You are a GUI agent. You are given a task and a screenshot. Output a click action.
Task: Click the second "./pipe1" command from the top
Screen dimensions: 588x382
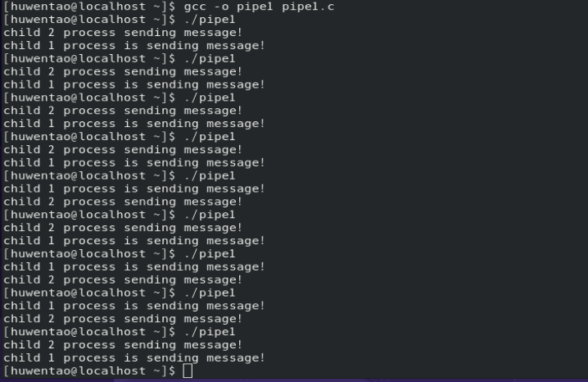point(210,58)
